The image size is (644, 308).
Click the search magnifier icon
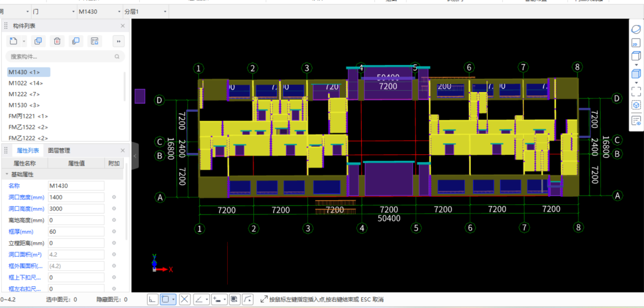[117, 56]
